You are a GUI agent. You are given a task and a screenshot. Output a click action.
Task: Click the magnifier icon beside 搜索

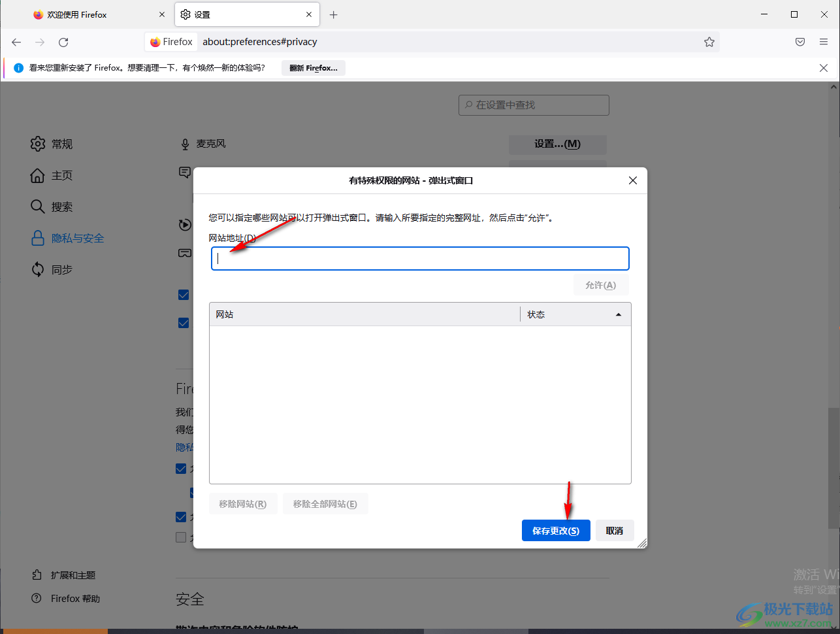click(38, 207)
